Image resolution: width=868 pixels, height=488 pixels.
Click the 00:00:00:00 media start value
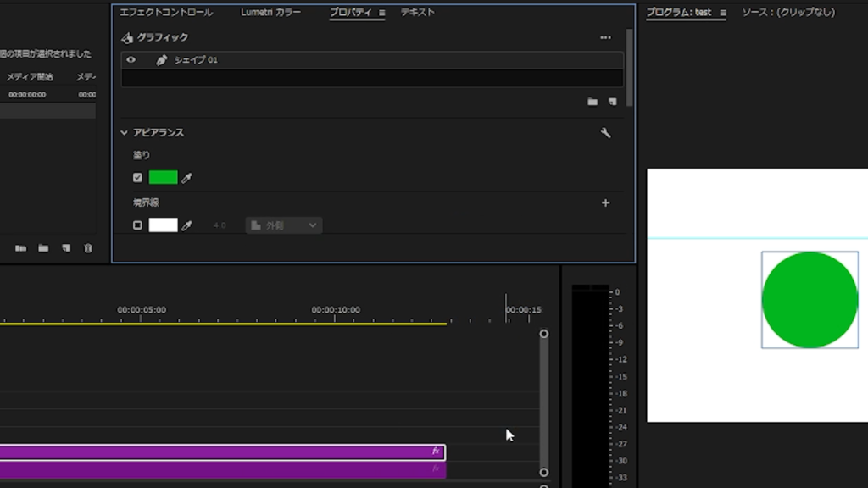coord(27,95)
